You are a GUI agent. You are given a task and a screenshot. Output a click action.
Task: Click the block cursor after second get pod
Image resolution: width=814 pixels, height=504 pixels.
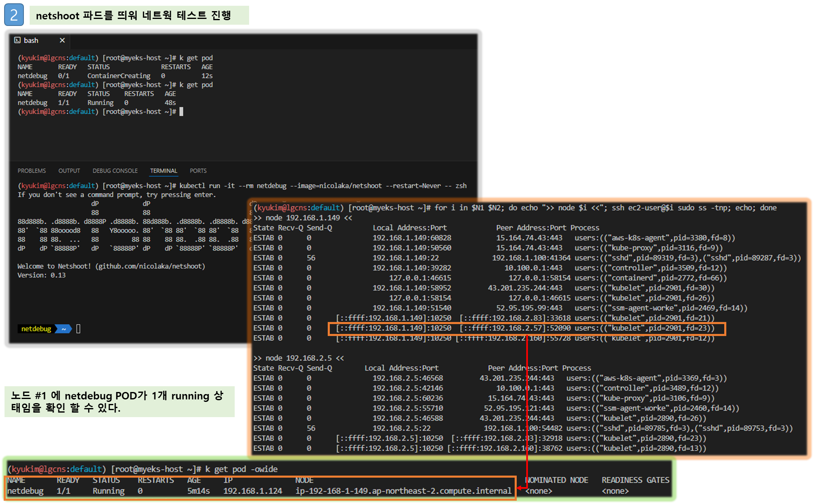click(x=181, y=112)
